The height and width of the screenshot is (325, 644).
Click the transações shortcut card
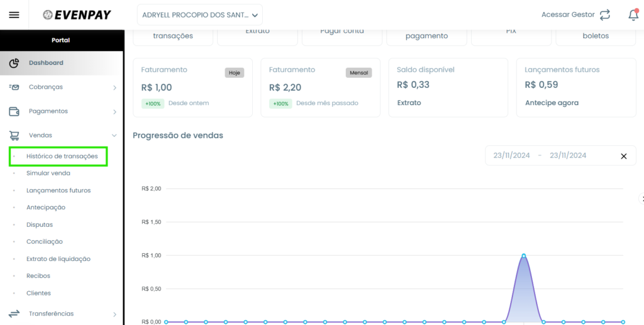pyautogui.click(x=173, y=36)
